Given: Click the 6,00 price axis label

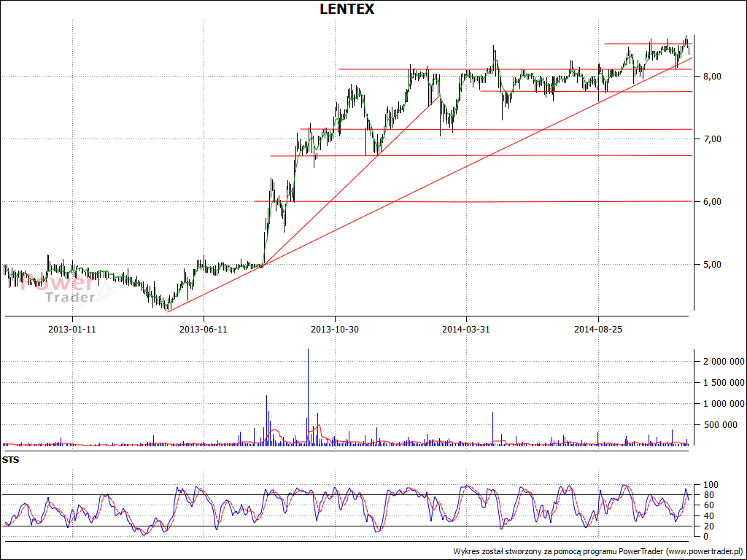Looking at the screenshot, I should 712,202.
